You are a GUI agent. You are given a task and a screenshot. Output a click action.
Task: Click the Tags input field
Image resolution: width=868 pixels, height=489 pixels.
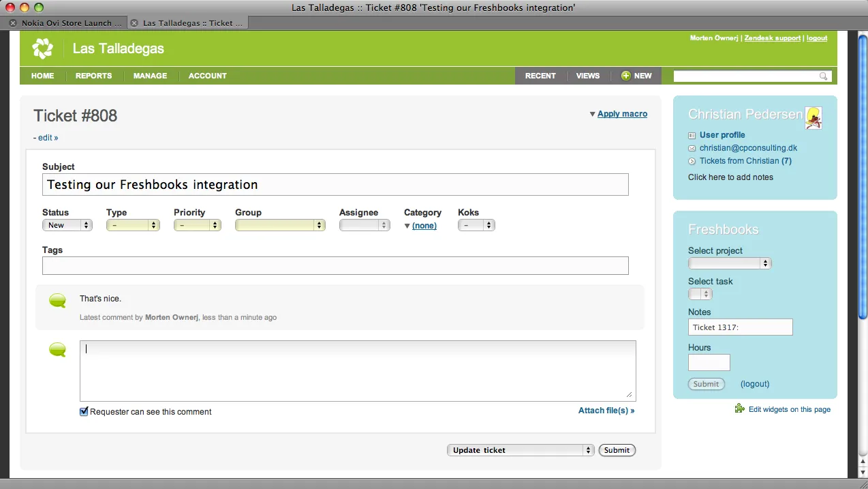(x=335, y=266)
